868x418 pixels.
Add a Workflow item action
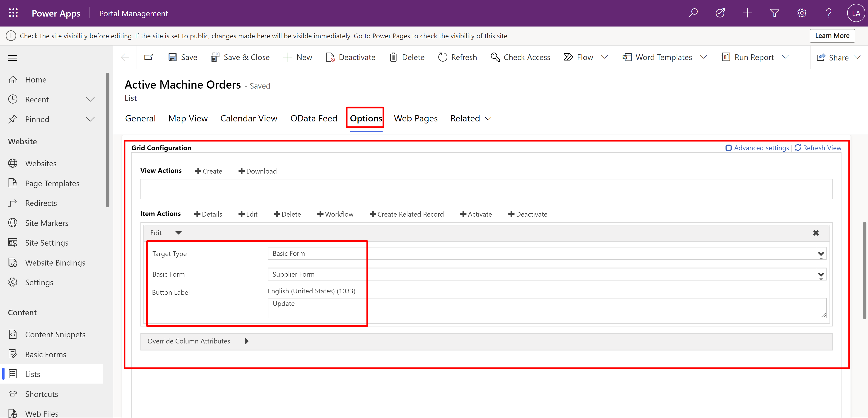335,214
